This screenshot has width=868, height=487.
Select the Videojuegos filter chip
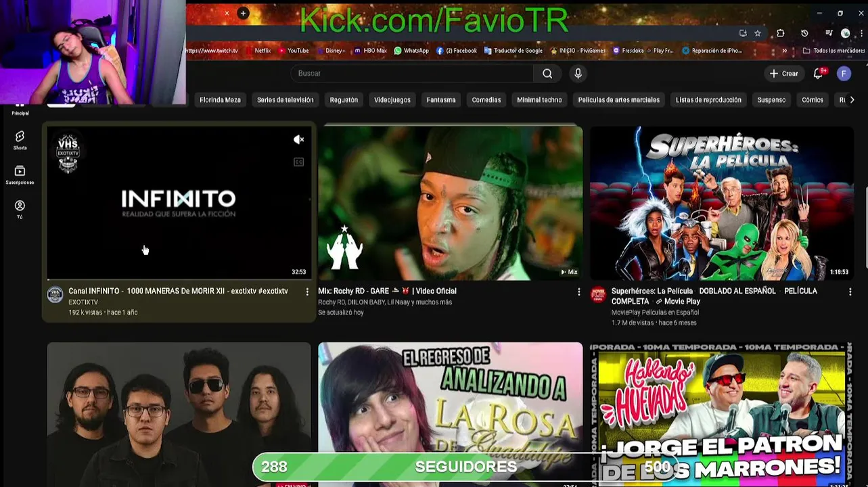[392, 100]
